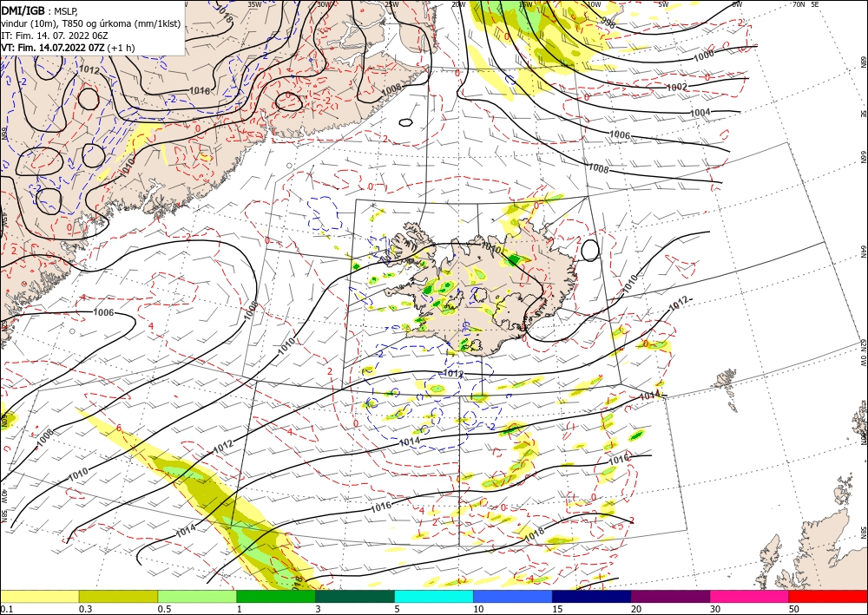This screenshot has height=615, width=868.
Task: Click the 'vindur (10m), T850 og úrkoma' line
Action: (x=91, y=23)
